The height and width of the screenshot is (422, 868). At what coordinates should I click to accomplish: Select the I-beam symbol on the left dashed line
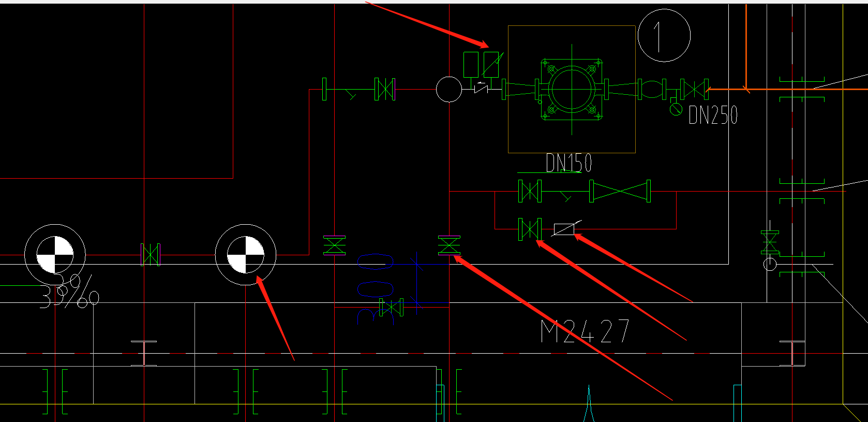pos(144,354)
